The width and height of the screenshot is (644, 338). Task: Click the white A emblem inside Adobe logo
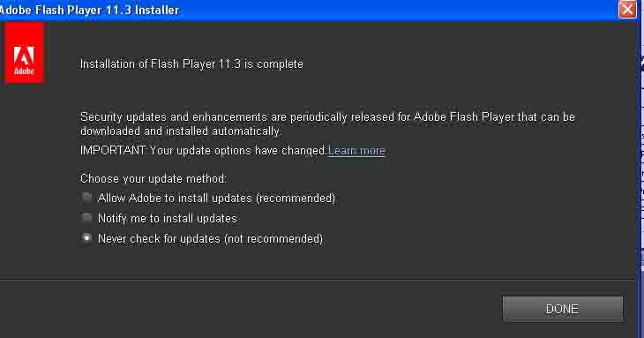pos(24,56)
